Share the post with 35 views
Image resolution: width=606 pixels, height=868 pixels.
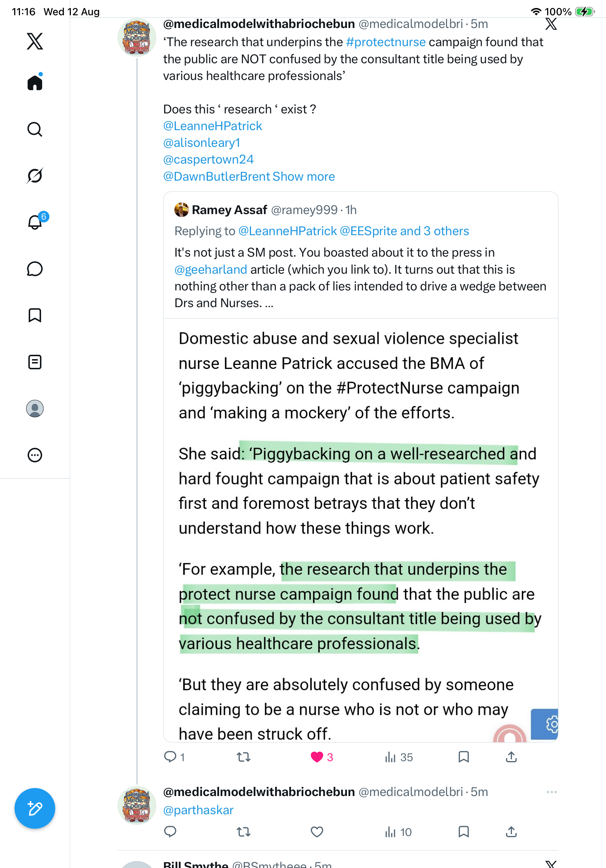[x=511, y=757]
